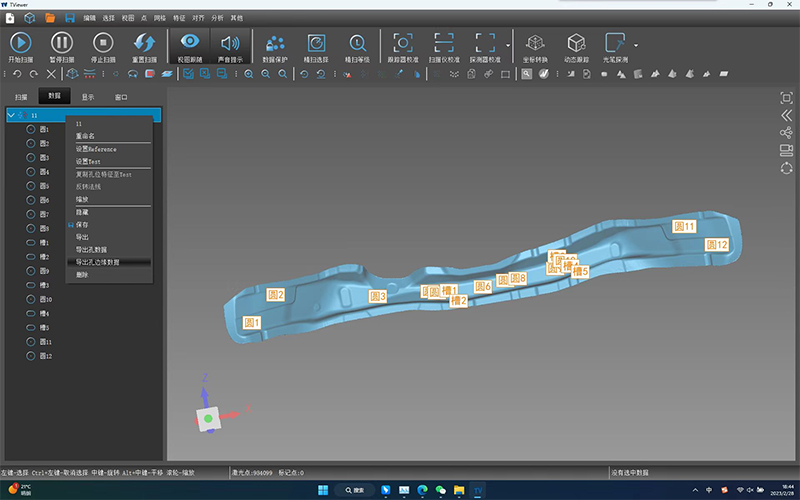
Task: Click the 扫描仪校准 scanner calibration icon
Action: [444, 45]
